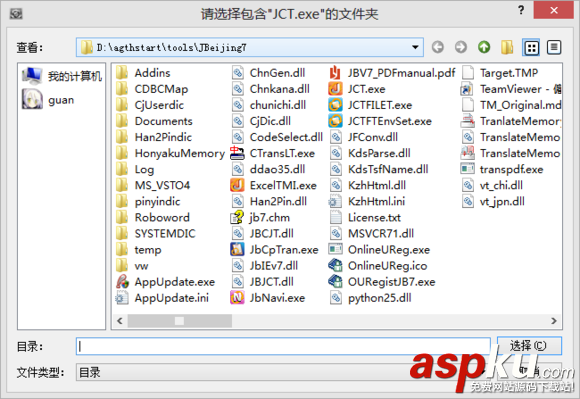Viewport: 580px width, 399px height.
Task: Open the file type drop-down
Action: pos(281,372)
